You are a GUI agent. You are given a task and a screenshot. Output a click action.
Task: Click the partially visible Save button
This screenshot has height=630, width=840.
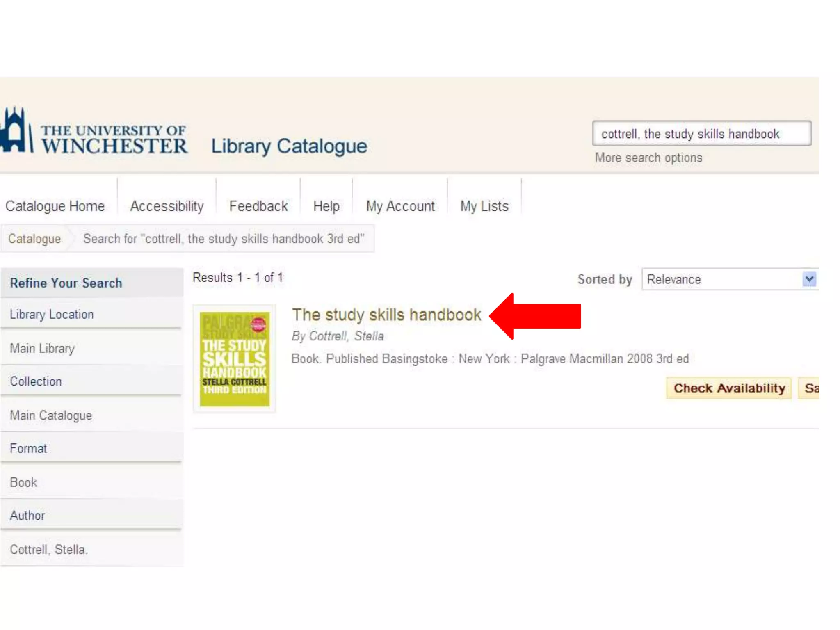(810, 388)
